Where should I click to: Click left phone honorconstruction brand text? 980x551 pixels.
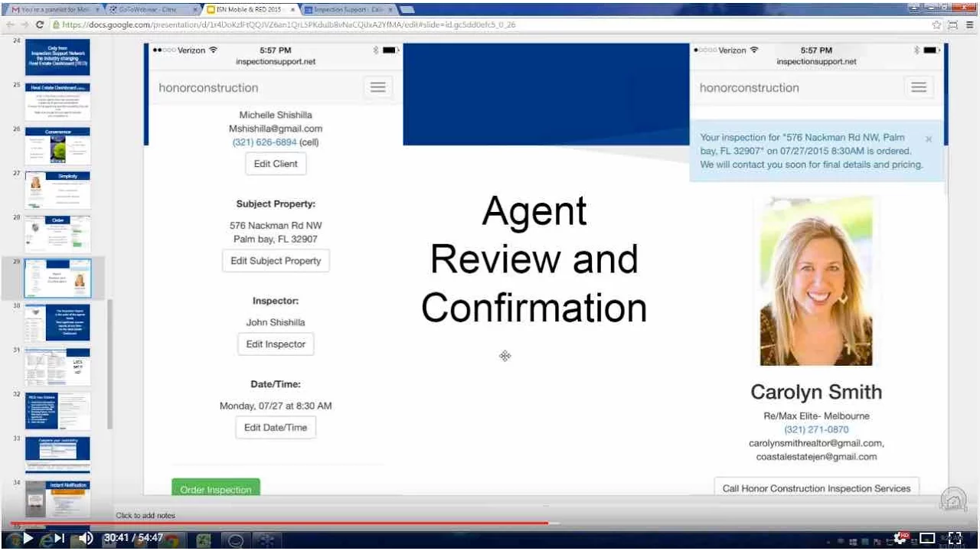(x=208, y=88)
